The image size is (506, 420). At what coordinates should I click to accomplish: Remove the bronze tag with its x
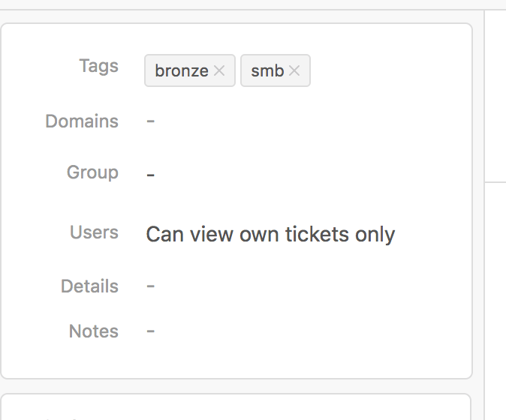point(219,70)
